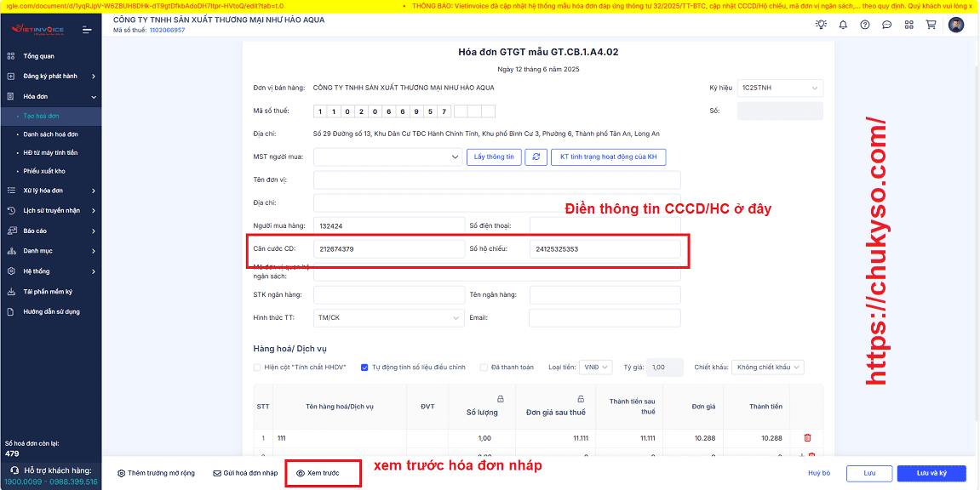Click KT tình trạng hoạt động của KH

click(608, 157)
